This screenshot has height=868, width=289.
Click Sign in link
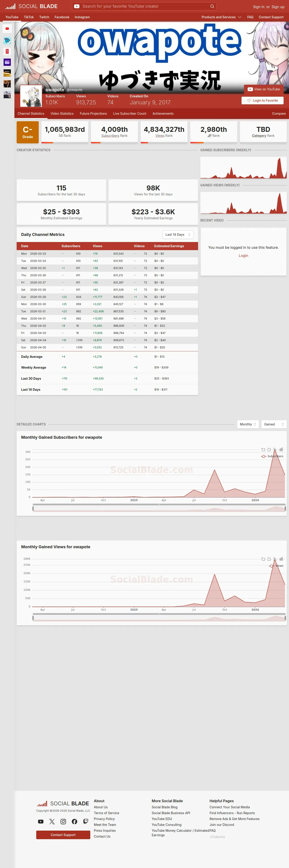click(258, 7)
